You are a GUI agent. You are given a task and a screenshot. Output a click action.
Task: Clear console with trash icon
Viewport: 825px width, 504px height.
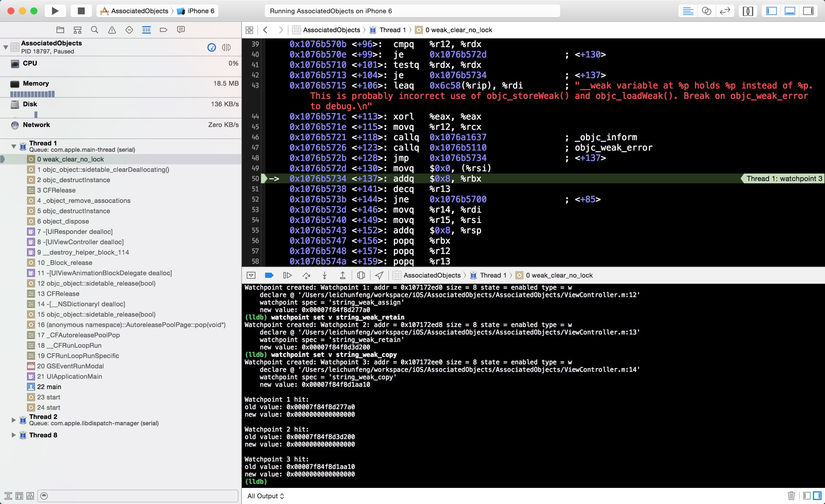point(791,496)
